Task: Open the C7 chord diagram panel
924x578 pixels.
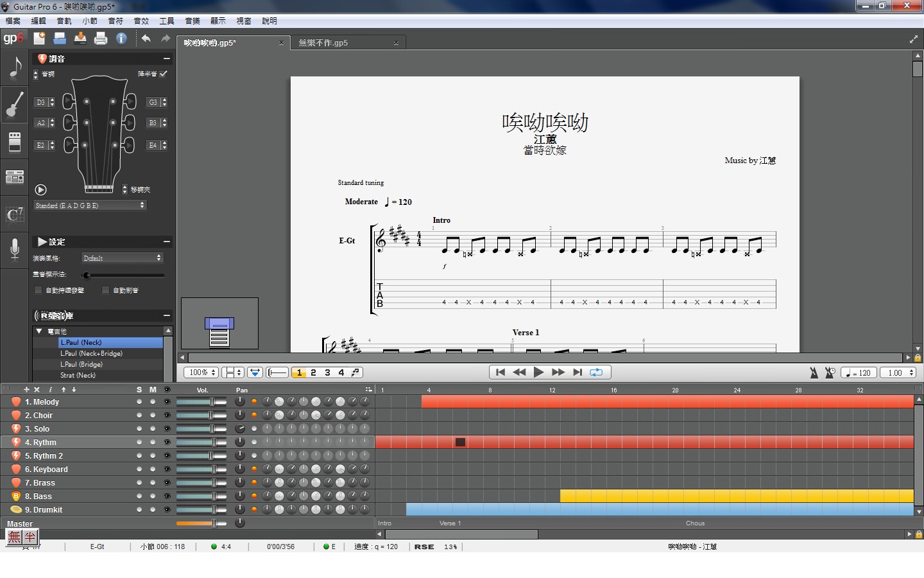Action: coord(15,214)
